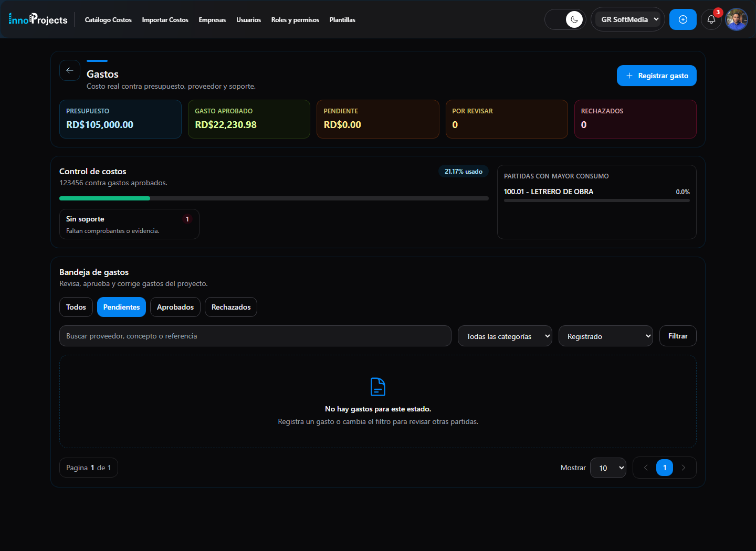Click the 100.01 - LETRERO DE OBRA item

coord(549,192)
